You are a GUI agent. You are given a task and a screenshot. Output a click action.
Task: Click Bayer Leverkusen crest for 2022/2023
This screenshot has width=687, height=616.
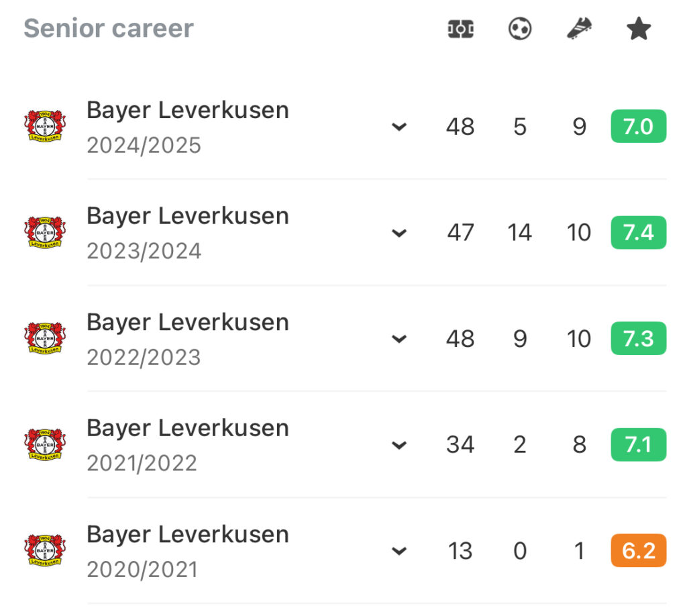pyautogui.click(x=45, y=338)
